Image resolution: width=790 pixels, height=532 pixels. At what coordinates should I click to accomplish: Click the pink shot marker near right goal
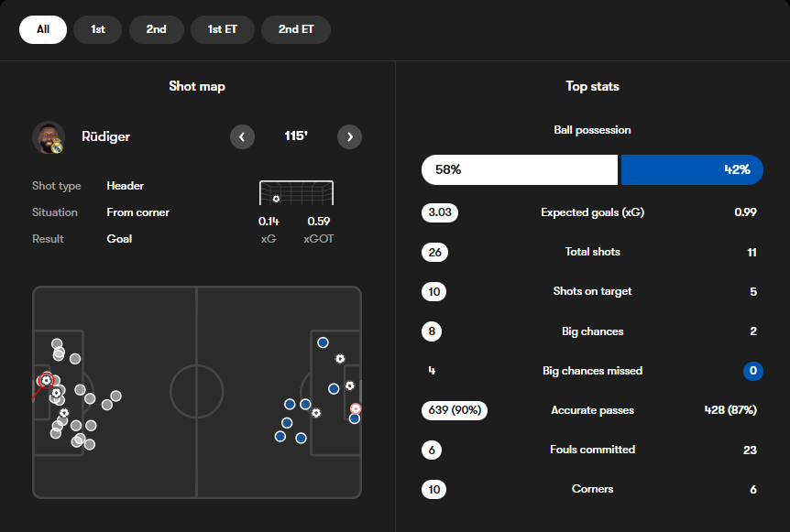(356, 408)
